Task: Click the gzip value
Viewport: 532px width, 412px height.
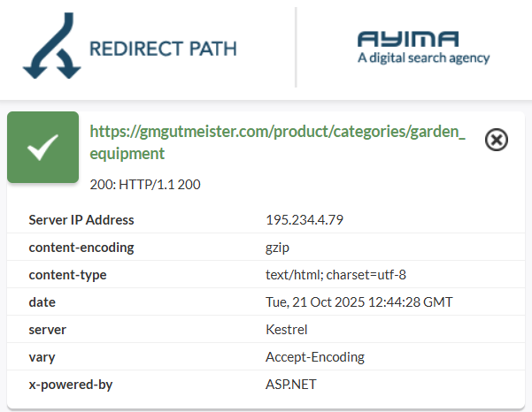Action: pos(278,248)
